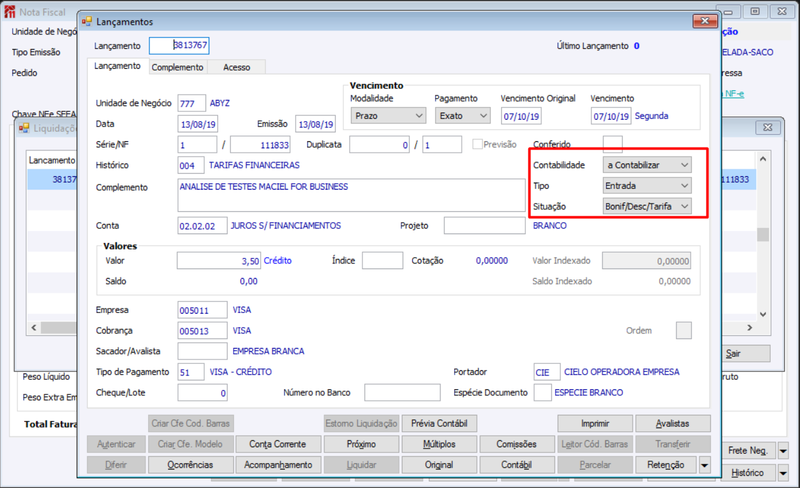Screen dimensions: 800x488
Task: Expand the Frete Neg. arrow in Nota Fiscal
Action: pos(783,451)
